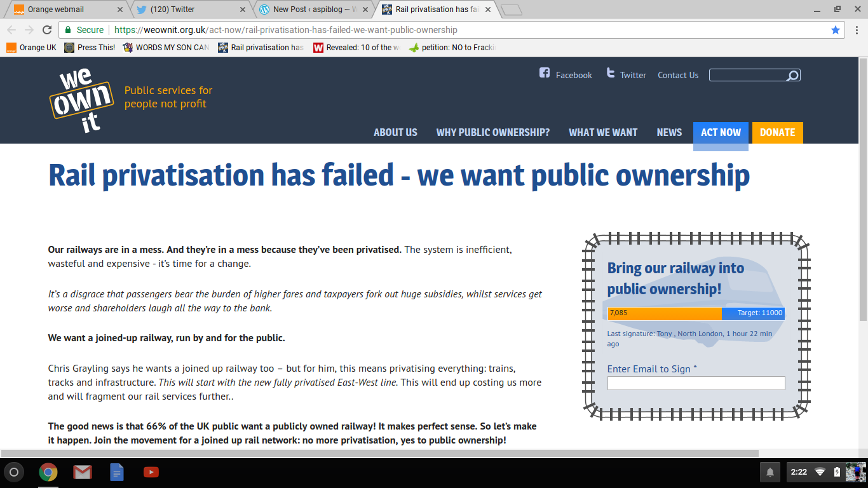Open the Twitter bird icon link

611,73
